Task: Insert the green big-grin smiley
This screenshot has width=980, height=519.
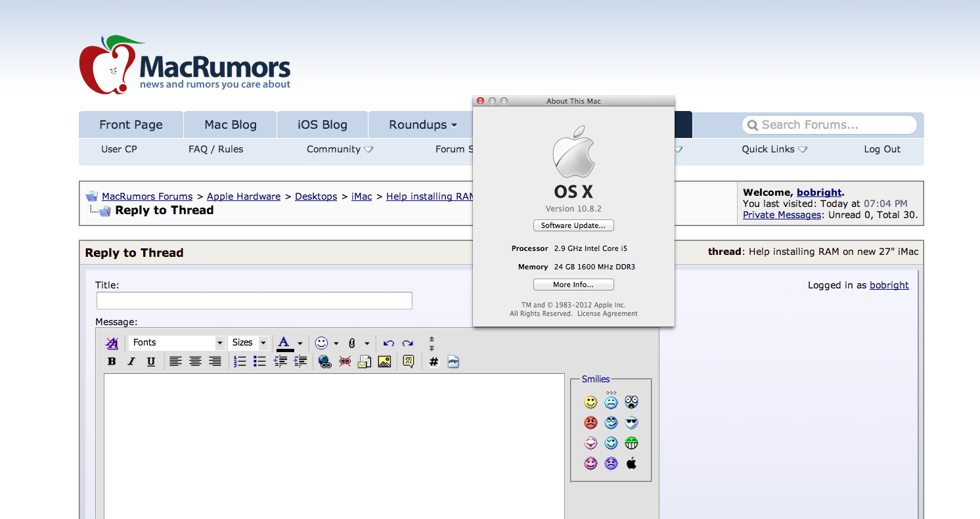Action: [x=631, y=443]
